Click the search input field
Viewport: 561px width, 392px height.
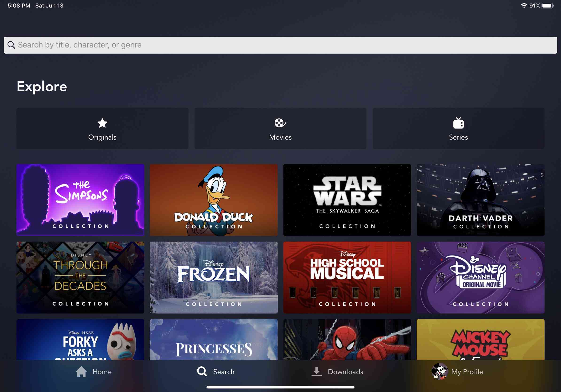tap(280, 45)
